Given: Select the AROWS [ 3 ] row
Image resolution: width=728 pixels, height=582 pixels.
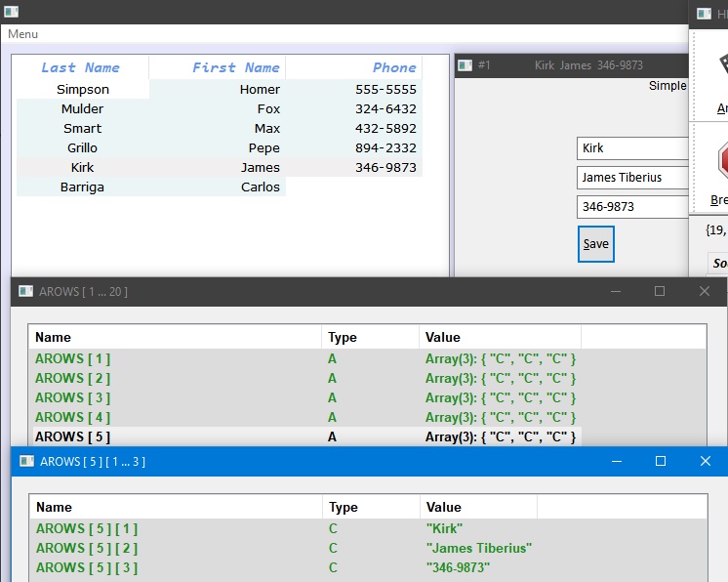Looking at the screenshot, I should tap(305, 397).
